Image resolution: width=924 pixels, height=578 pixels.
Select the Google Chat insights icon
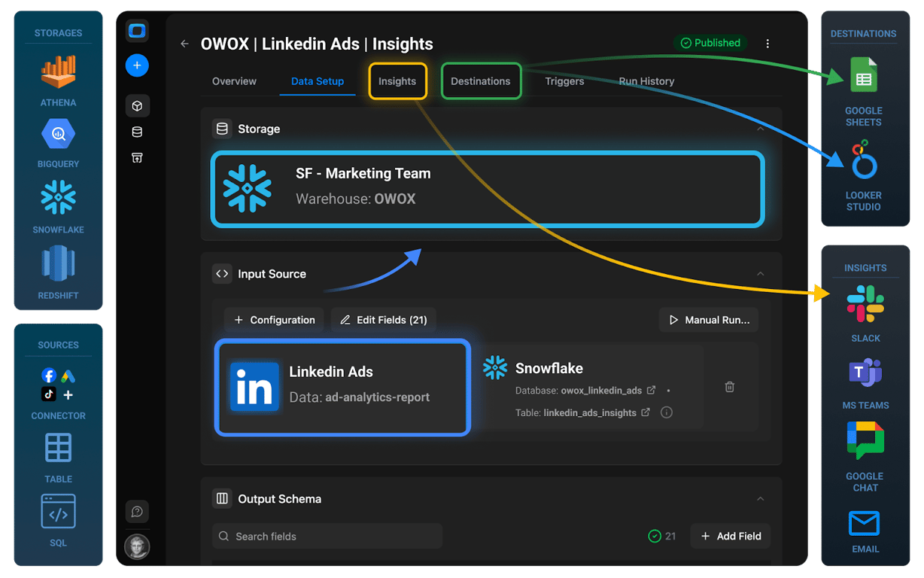pos(865,440)
